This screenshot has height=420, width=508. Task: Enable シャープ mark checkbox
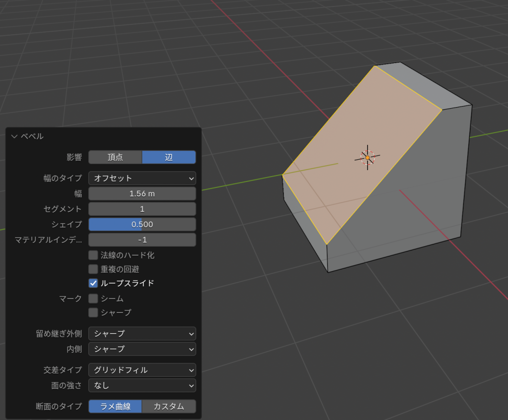pyautogui.click(x=93, y=312)
